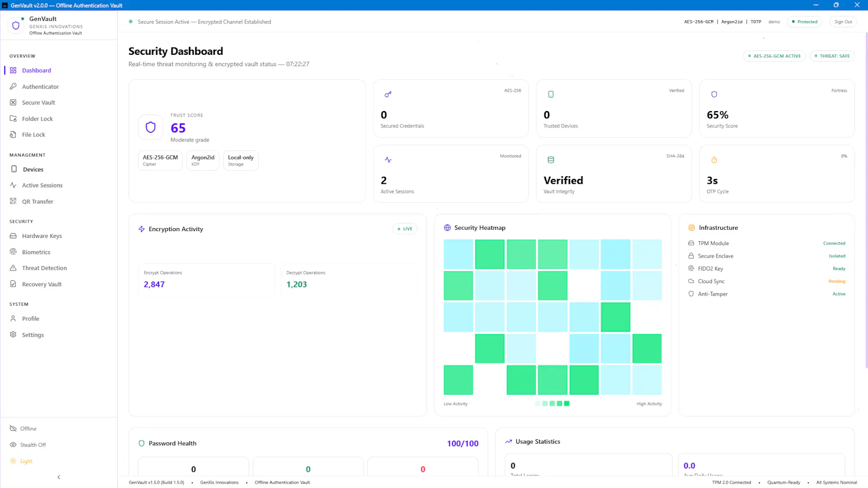Click the vertical scrollbar on the right
This screenshot has height=488, width=868.
866,201
